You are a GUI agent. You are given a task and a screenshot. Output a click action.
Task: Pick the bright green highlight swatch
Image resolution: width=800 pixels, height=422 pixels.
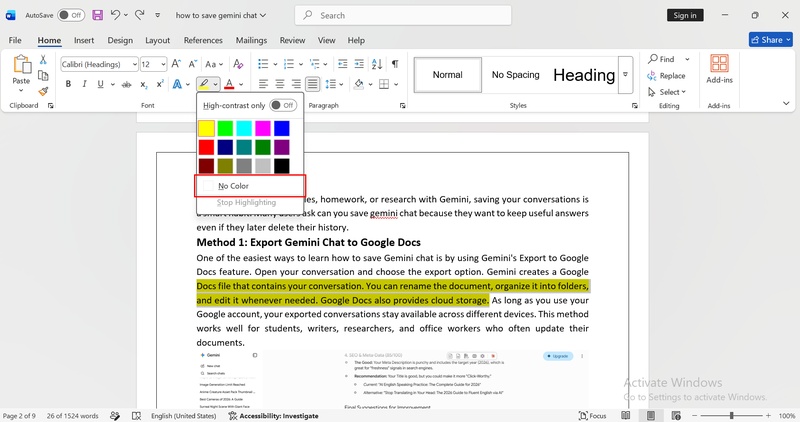coord(225,128)
